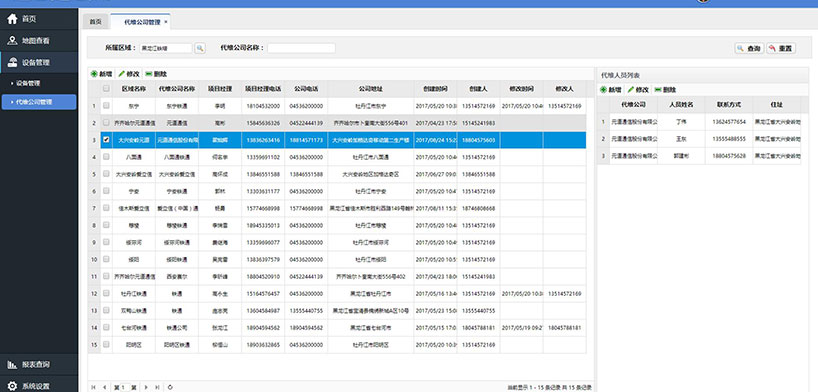The image size is (818, 392).
Task: Open 系统设置 gear in sidebar
Action: (39, 386)
